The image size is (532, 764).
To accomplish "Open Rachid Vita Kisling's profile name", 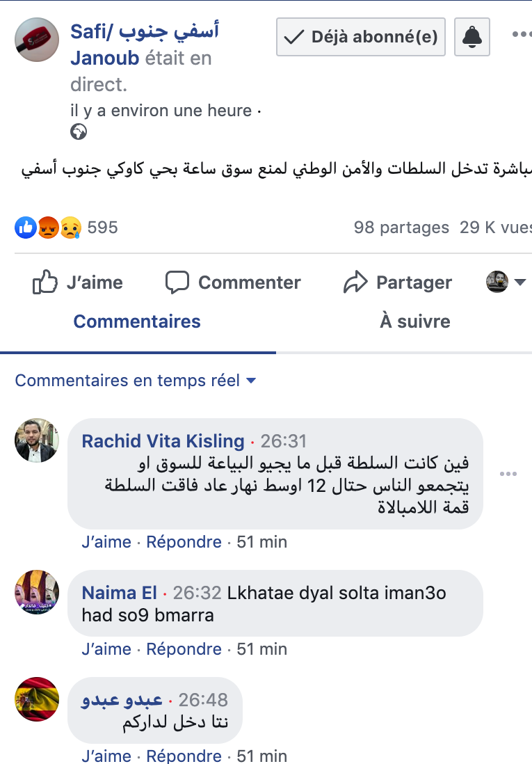I will 163,441.
